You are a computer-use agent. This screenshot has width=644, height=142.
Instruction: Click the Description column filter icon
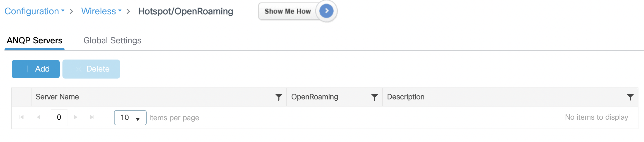click(630, 97)
